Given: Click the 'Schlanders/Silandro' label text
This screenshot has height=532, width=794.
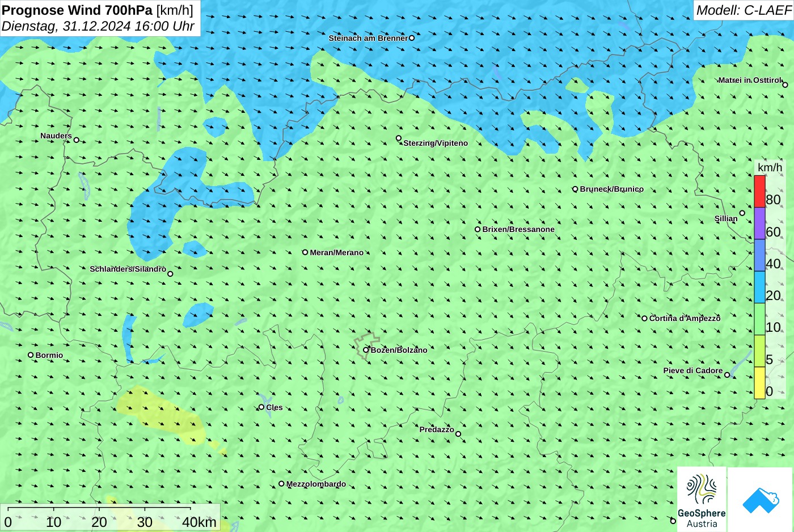Looking at the screenshot, I should pos(128,269).
